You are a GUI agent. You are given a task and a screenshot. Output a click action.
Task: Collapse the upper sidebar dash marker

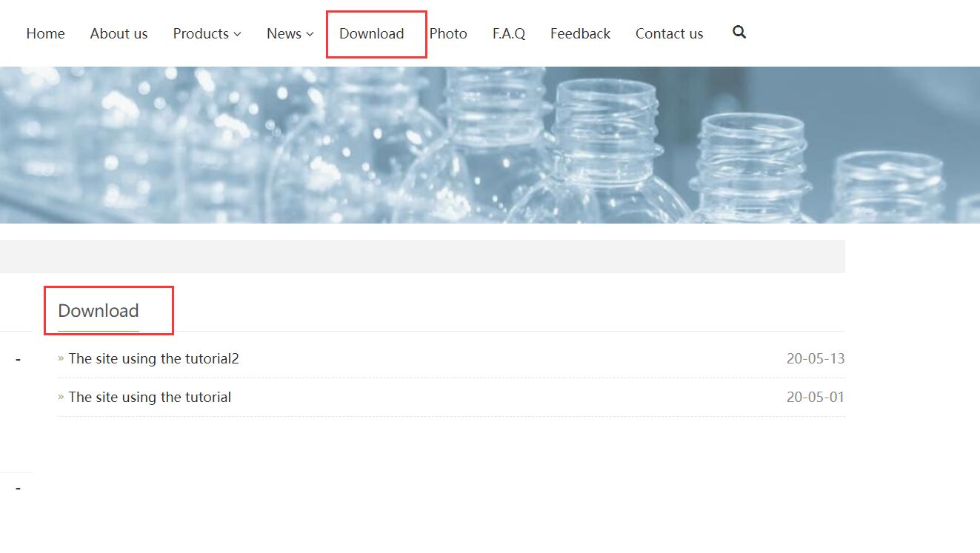pyautogui.click(x=18, y=360)
